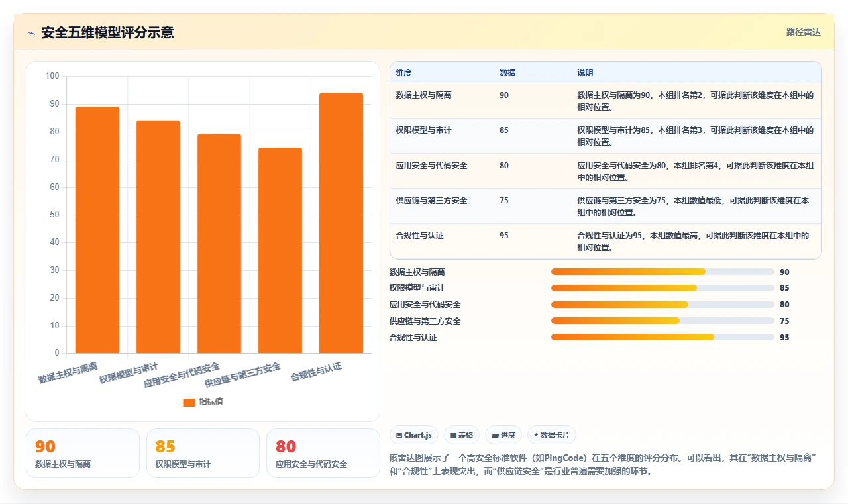This screenshot has height=504, width=848.
Task: Click table cell 应用安全与代码安全
Action: (432, 166)
